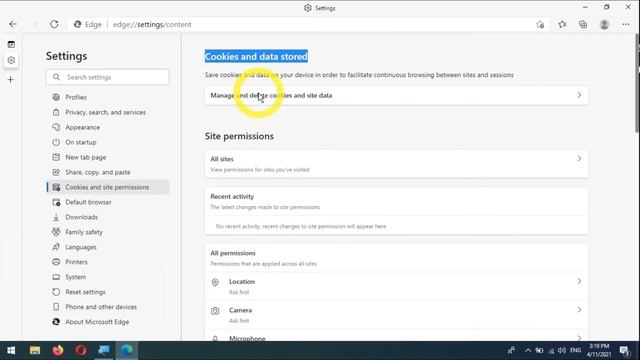Open Manage and delete cookies and site data
This screenshot has height=360, width=640.
[x=396, y=96]
